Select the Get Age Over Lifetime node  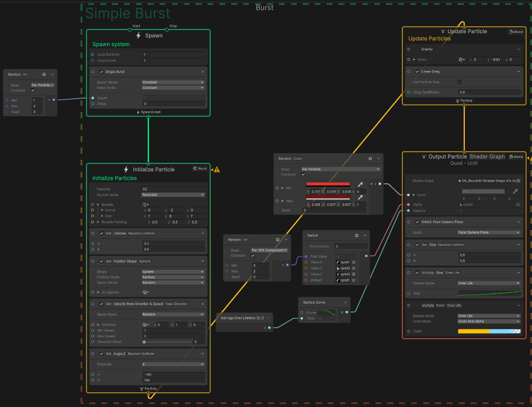pyautogui.click(x=242, y=318)
